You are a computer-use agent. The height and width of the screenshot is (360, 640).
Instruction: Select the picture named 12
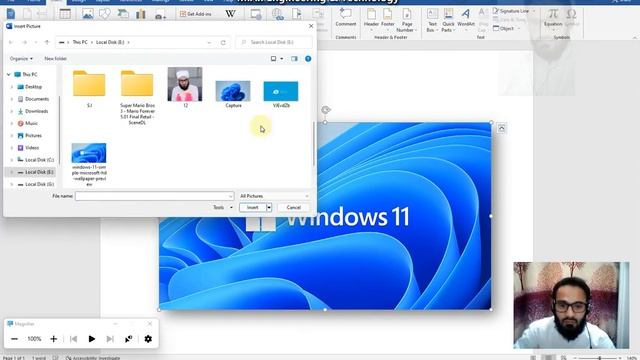(x=185, y=87)
